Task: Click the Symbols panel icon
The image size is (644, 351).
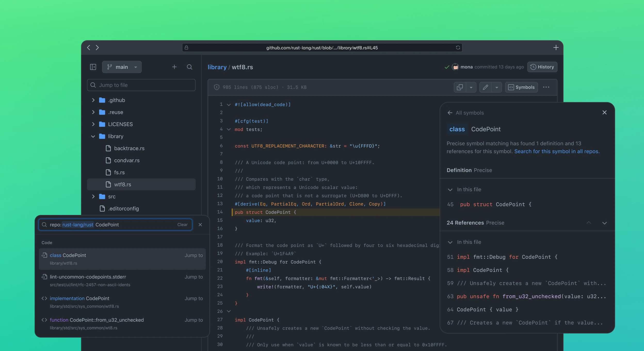Action: pyautogui.click(x=521, y=87)
